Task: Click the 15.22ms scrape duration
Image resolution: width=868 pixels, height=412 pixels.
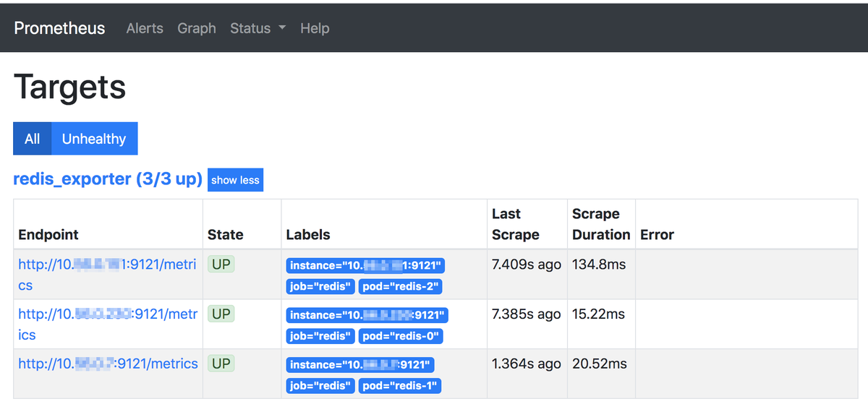Action: [599, 314]
